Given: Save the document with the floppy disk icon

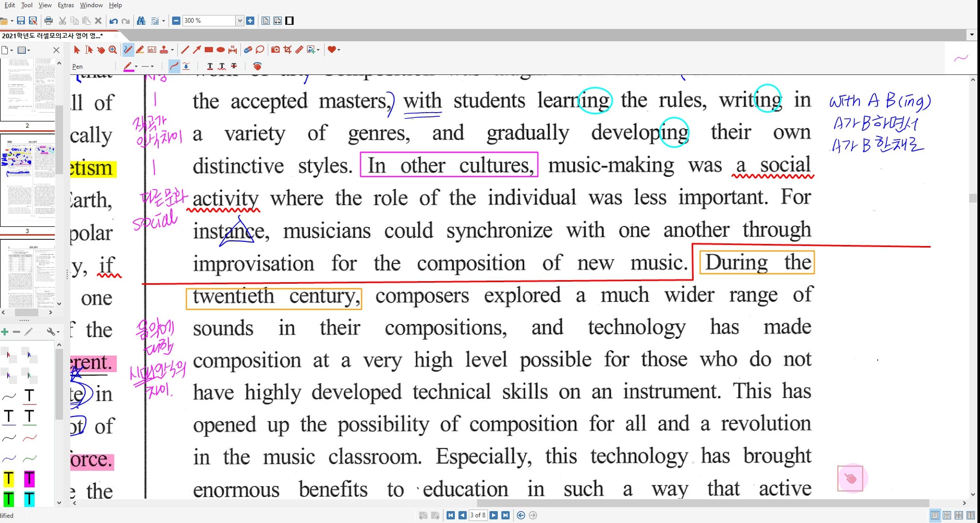Looking at the screenshot, I should [21, 21].
